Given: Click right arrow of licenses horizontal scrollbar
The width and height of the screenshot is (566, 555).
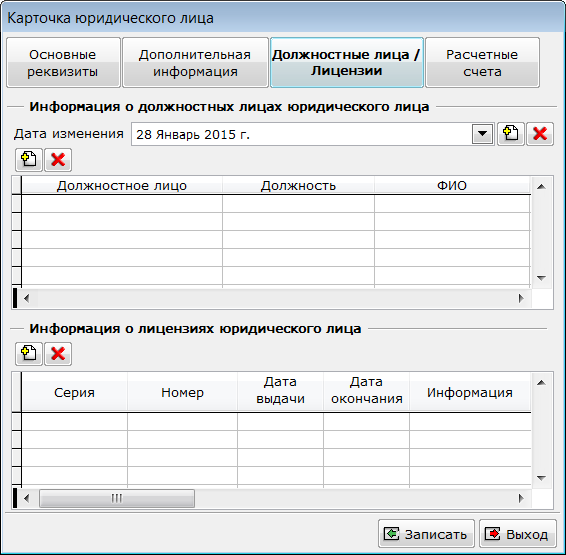Looking at the screenshot, I should click(x=521, y=498).
